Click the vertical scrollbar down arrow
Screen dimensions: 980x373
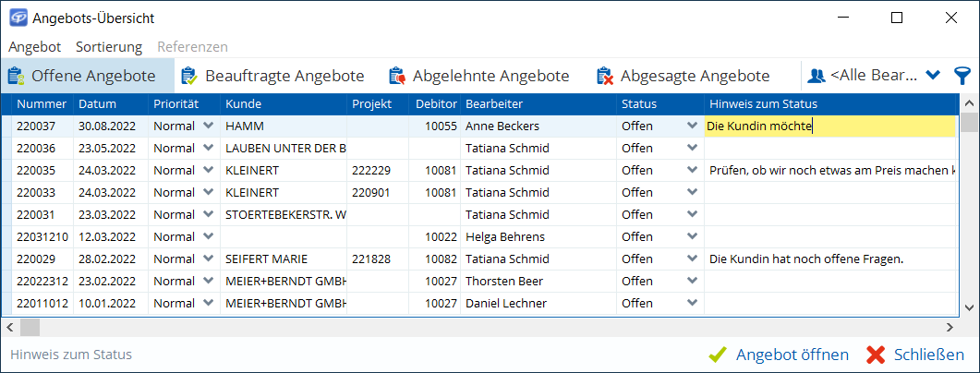(970, 307)
